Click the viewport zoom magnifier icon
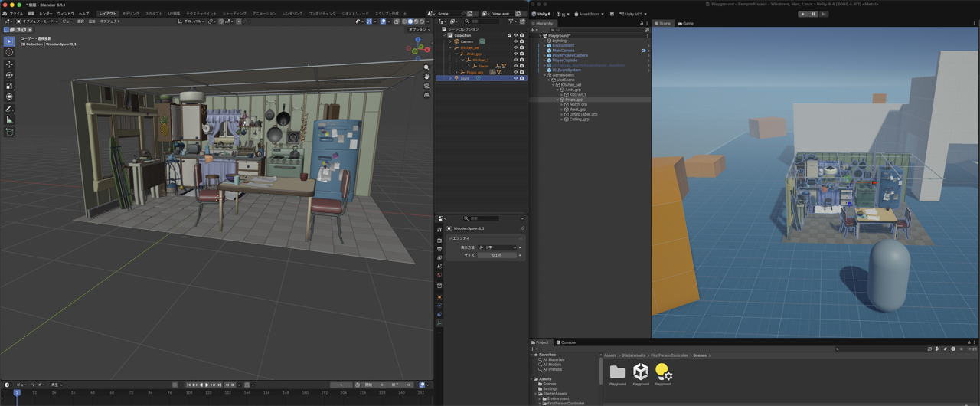This screenshot has width=980, height=406. [426, 67]
